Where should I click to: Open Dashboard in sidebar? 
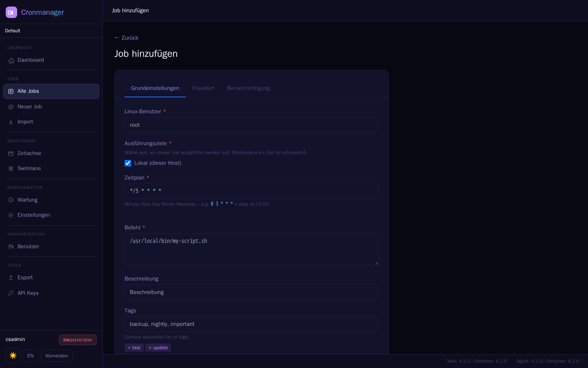click(x=51, y=60)
